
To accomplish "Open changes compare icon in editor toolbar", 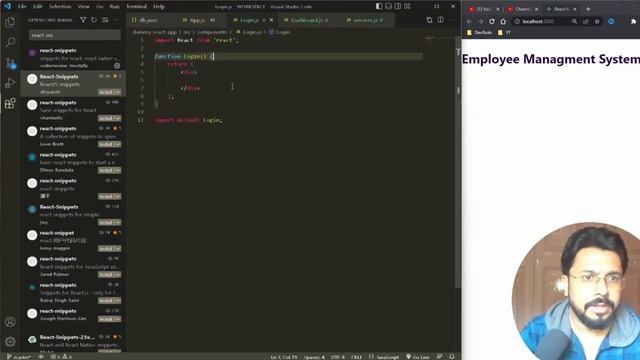I will click(429, 20).
